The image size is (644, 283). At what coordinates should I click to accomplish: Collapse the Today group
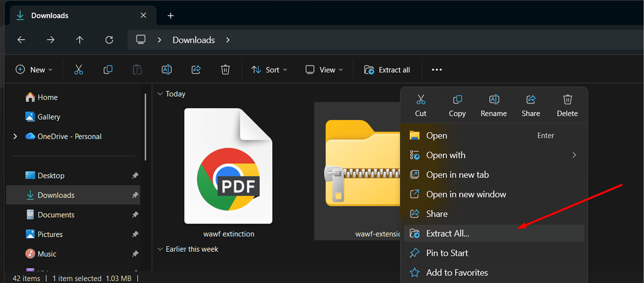(x=160, y=94)
